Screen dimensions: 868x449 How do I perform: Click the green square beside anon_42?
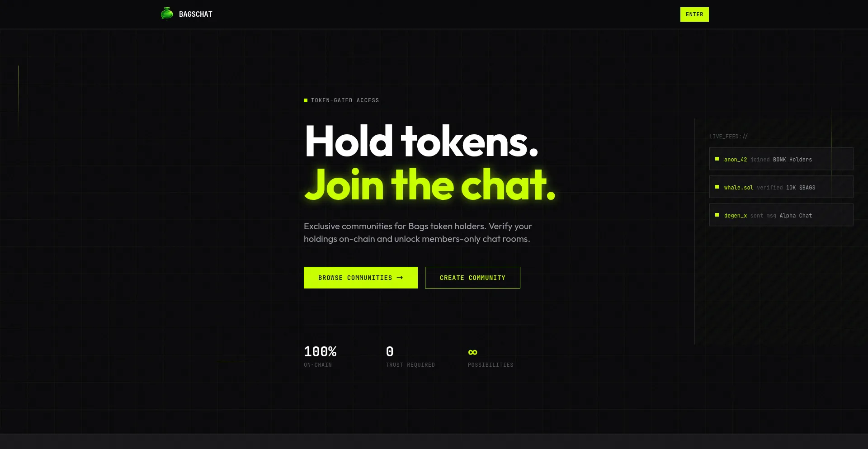(717, 159)
